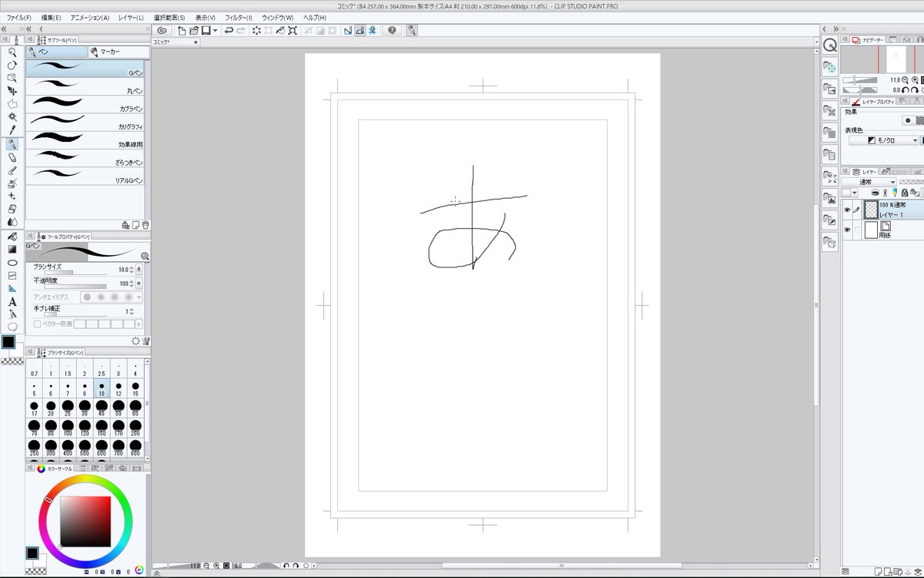Switch to the ヒストリー tab
This screenshot has height=578, width=924.
[x=896, y=171]
